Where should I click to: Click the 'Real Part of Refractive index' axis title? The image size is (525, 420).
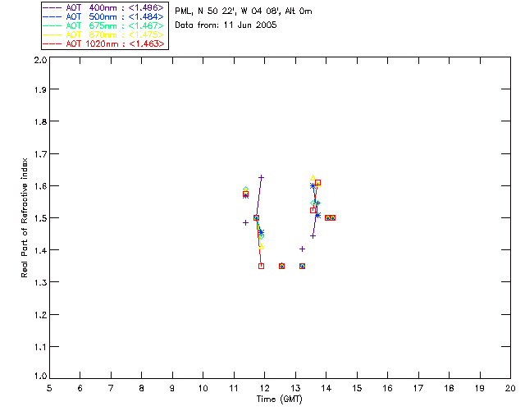tap(25, 217)
